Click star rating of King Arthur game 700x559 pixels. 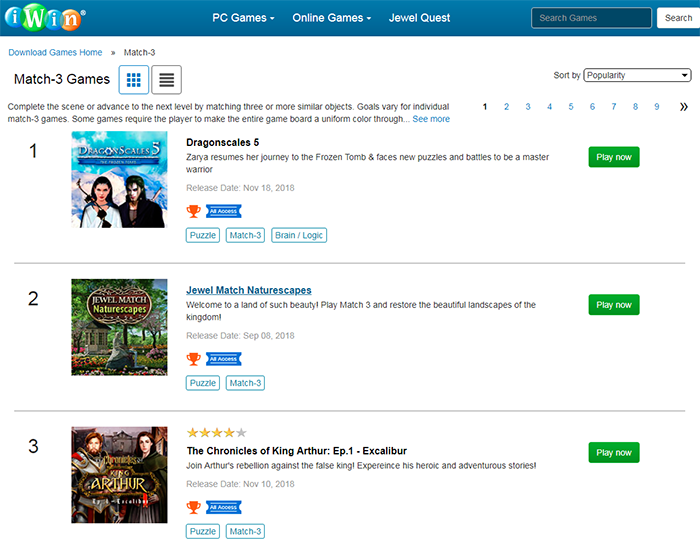tap(217, 433)
